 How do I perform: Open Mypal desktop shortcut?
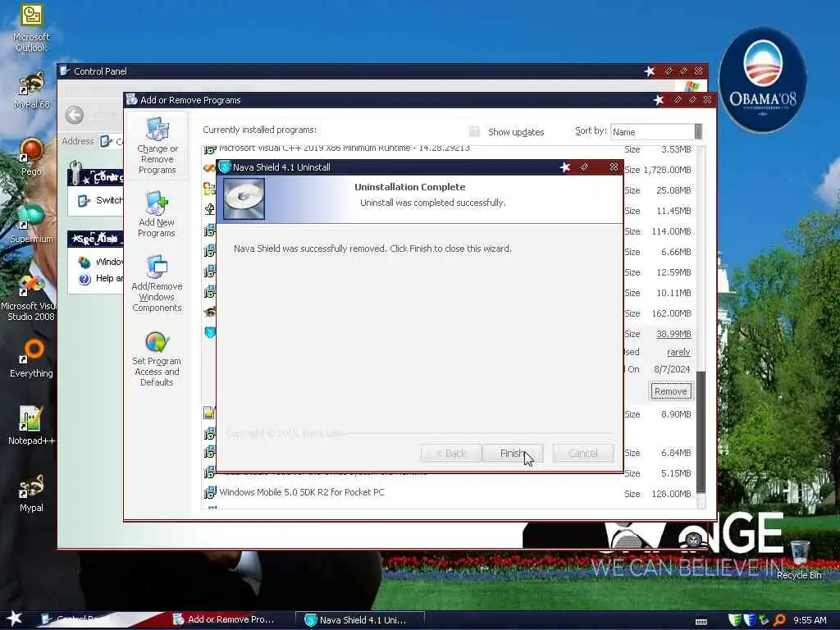tap(32, 493)
